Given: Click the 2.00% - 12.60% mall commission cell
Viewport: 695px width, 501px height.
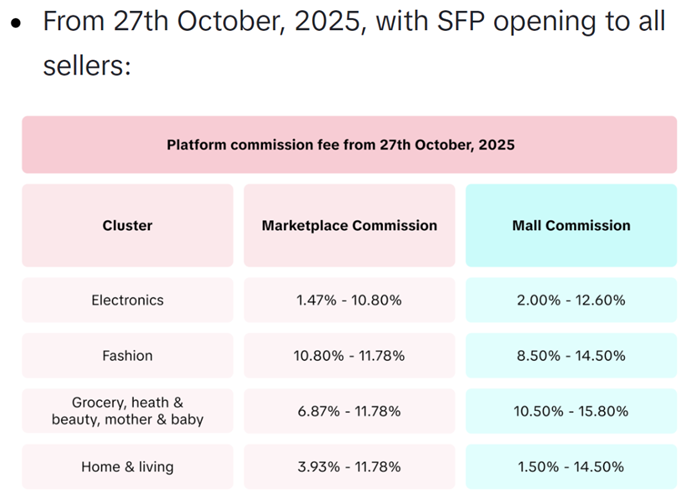Looking at the screenshot, I should click(571, 300).
